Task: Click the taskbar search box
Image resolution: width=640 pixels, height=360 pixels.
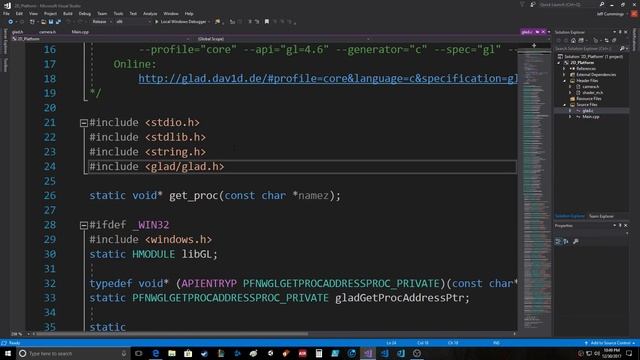Action: tap(73, 353)
